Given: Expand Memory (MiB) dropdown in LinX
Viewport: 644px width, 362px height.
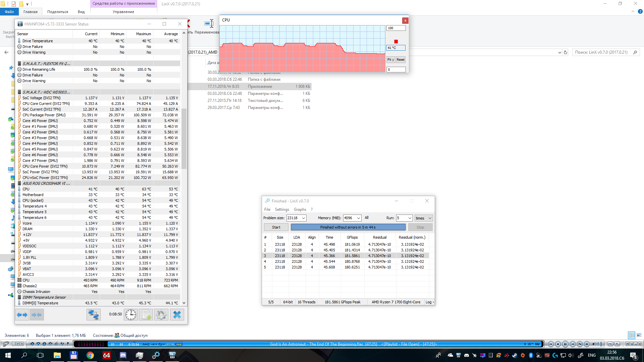Looking at the screenshot, I should 358,218.
